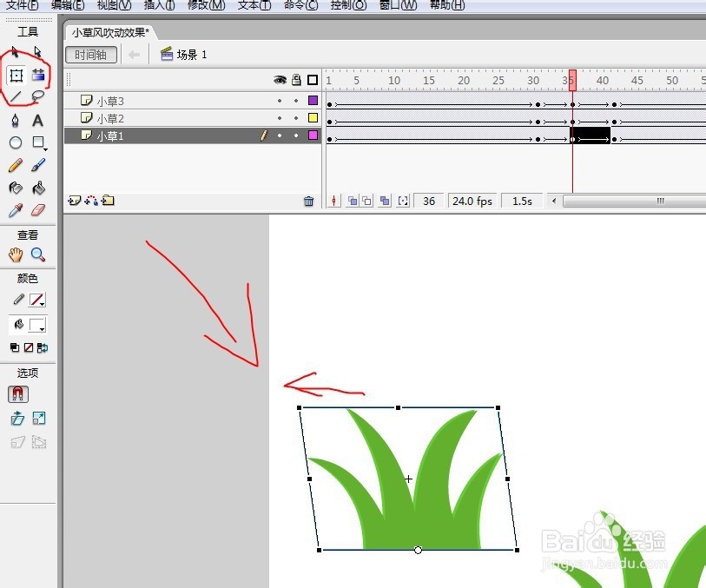Toggle Onion Skin Outlines button
Image resolution: width=706 pixels, height=588 pixels.
[x=367, y=201]
